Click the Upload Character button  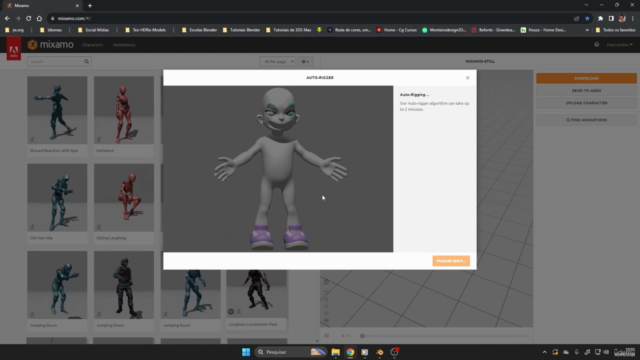(x=586, y=103)
